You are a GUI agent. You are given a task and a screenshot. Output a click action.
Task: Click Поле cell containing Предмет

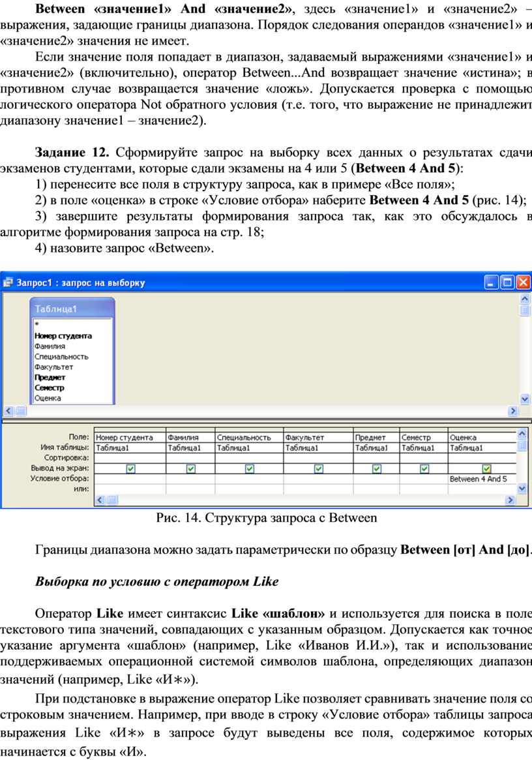click(376, 437)
